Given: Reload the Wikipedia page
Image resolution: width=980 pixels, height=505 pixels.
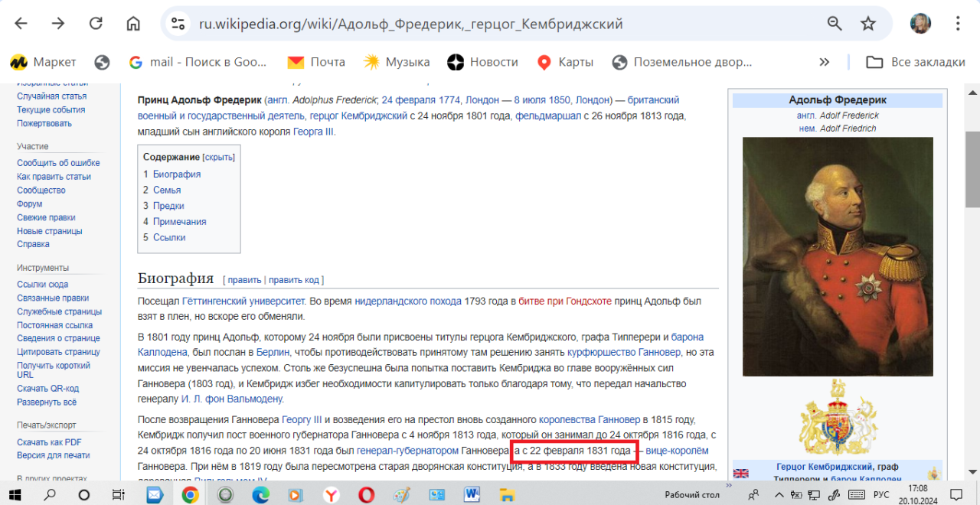Looking at the screenshot, I should pyautogui.click(x=96, y=24).
